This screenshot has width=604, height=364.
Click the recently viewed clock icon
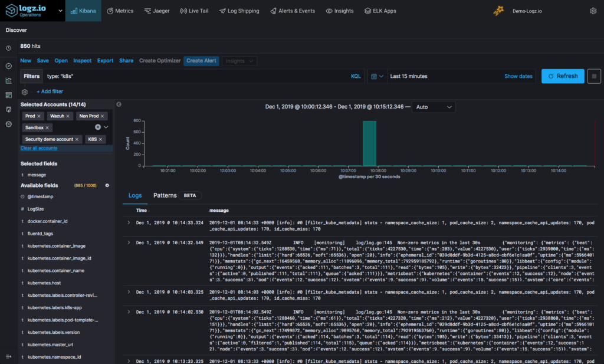(x=9, y=48)
